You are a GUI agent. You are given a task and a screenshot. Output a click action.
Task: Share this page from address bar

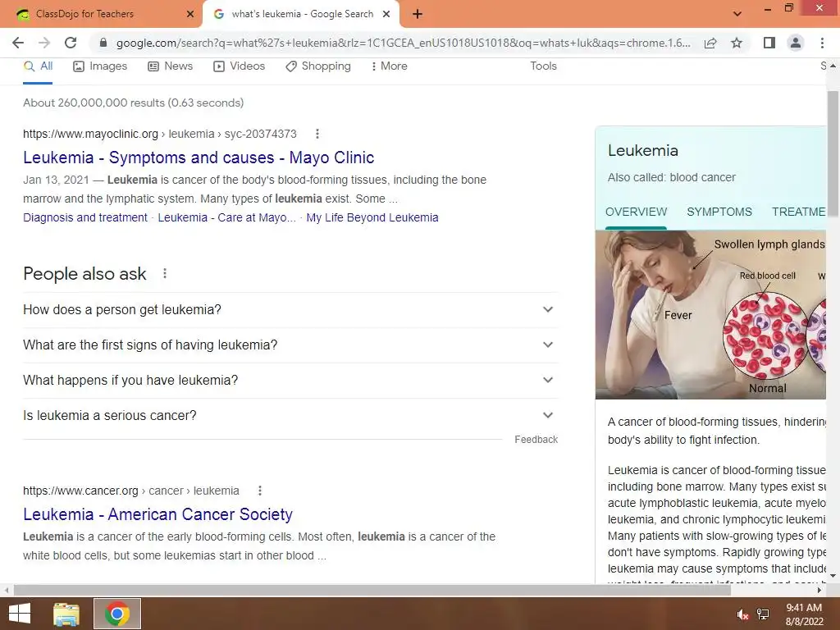click(710, 43)
